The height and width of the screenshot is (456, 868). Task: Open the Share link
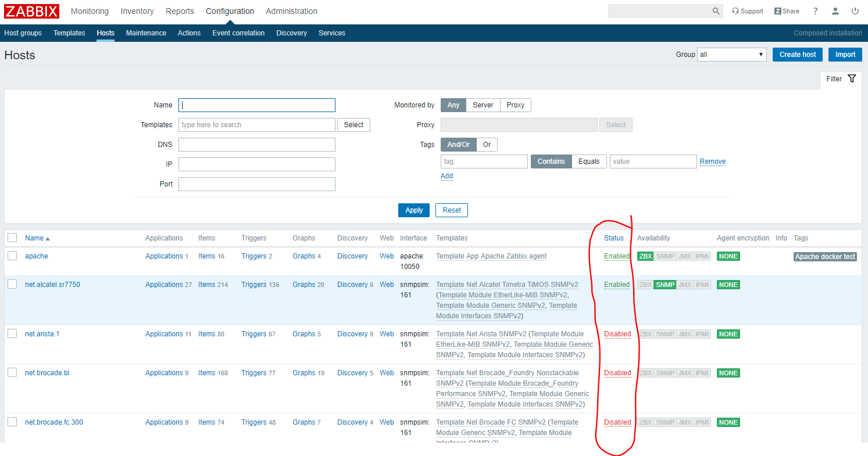(787, 11)
